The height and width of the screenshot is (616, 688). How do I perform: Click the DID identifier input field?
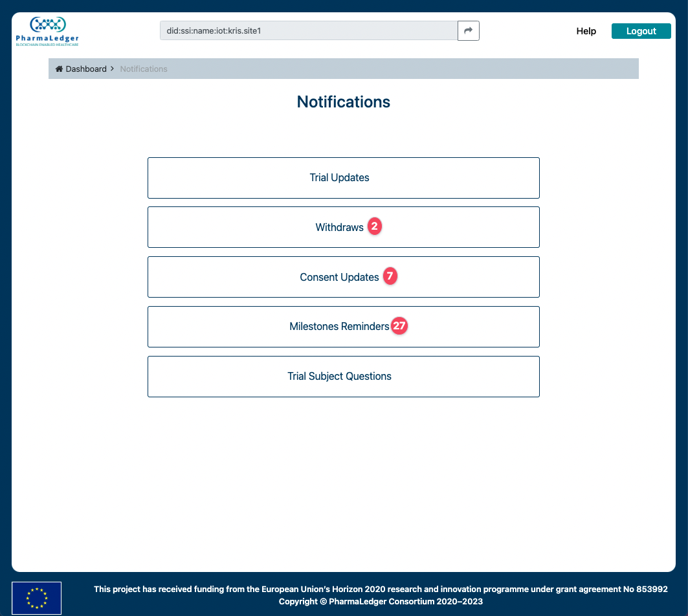click(309, 30)
